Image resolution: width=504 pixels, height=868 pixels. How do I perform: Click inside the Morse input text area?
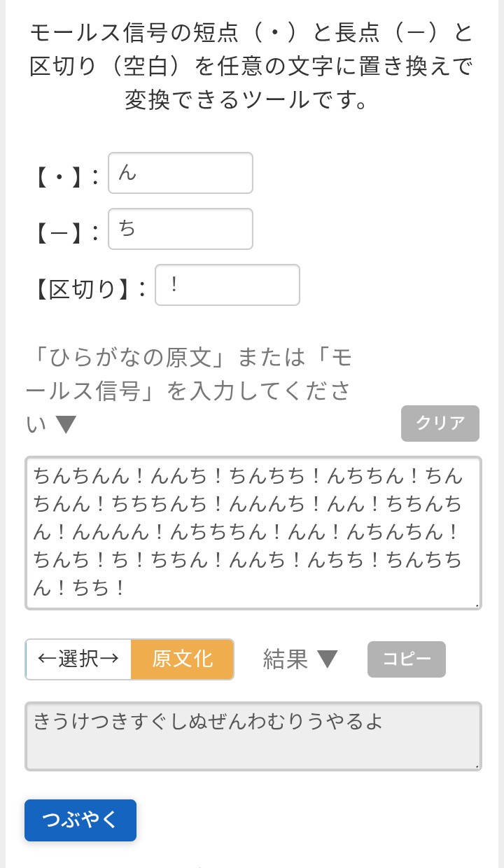pos(253,533)
